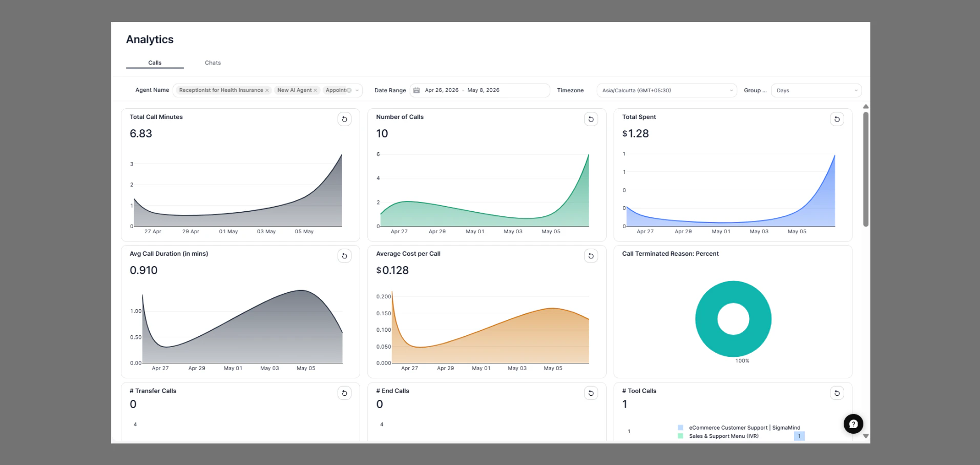Refresh the End Calls card
980x465 pixels.
point(591,393)
